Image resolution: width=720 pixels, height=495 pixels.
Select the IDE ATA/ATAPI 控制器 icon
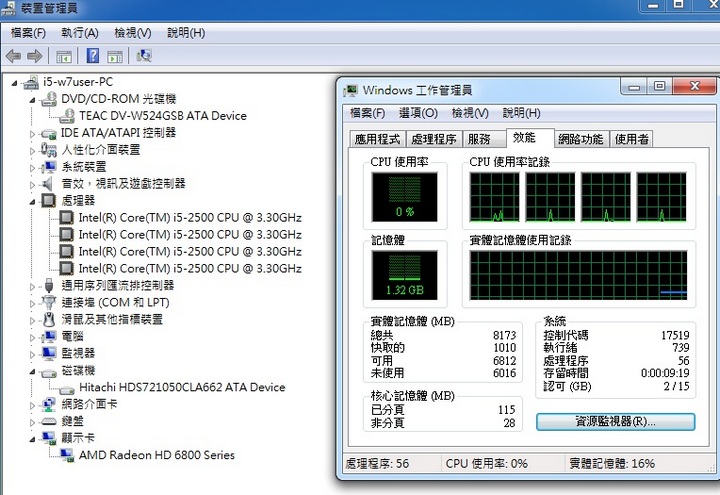click(49, 134)
